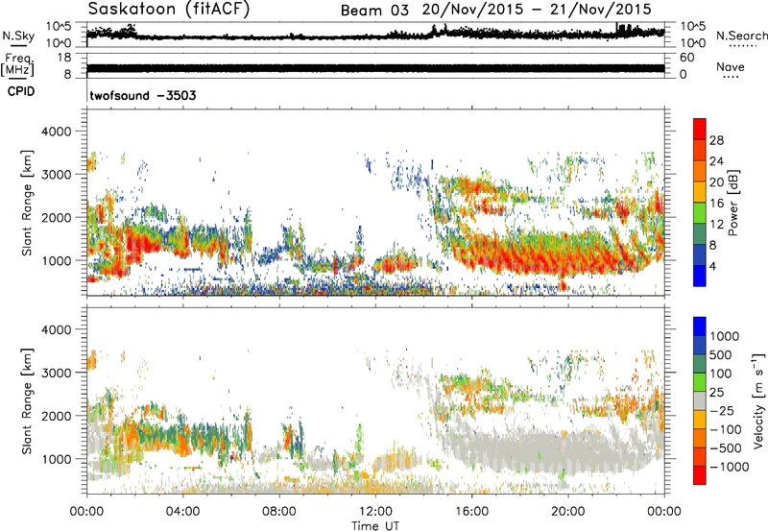768x532 pixels.
Task: Select the '25' value on the velocity color bar
Action: (x=717, y=393)
